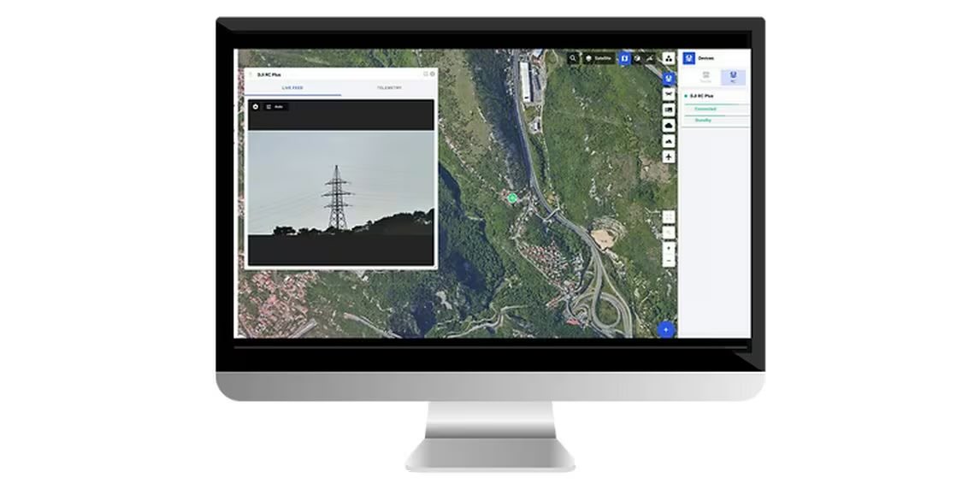Click the globe icon in map toolbar
Viewport: 980px width, 490px height.
point(637,58)
